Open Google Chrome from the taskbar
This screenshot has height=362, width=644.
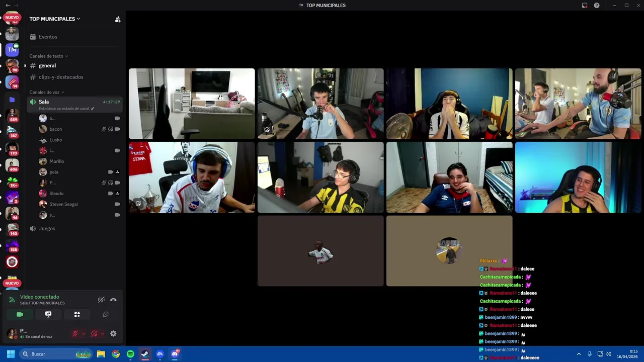click(x=116, y=354)
